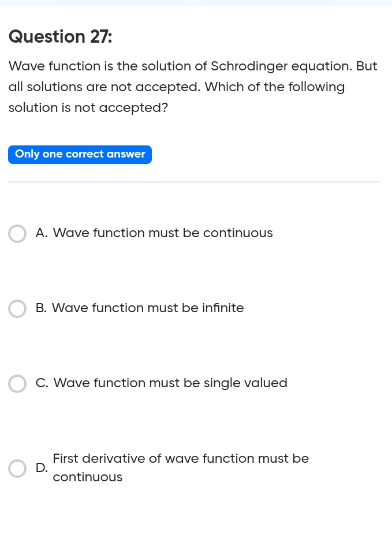Viewport: 392px width, 539px height.
Task: Select radio button for option D
Action: click(x=17, y=468)
